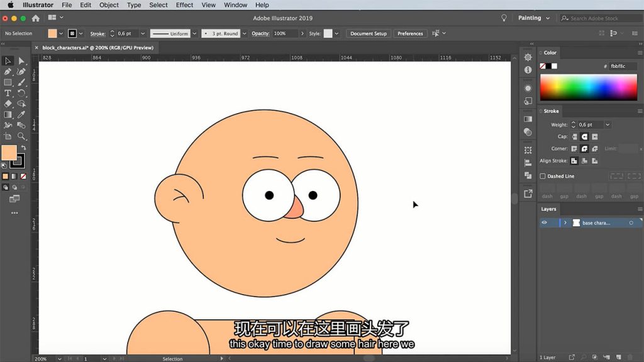The width and height of the screenshot is (644, 362).
Task: Expand the base chara layer
Action: click(x=565, y=222)
